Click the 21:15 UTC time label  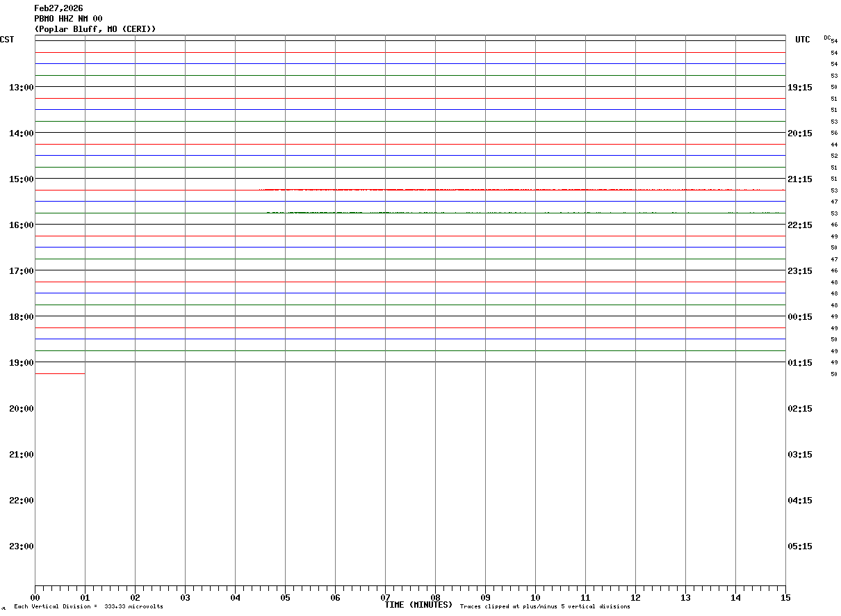point(800,179)
